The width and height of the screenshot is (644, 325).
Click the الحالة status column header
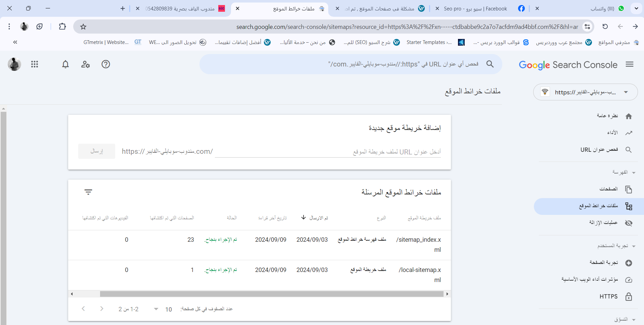(x=232, y=218)
